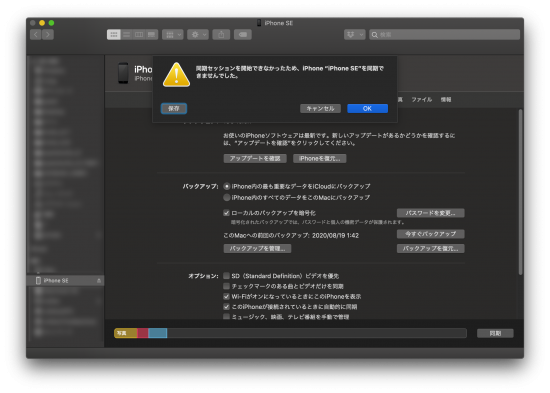Go forward with the toolbar forward arrow
The image size is (550, 393).
point(48,34)
